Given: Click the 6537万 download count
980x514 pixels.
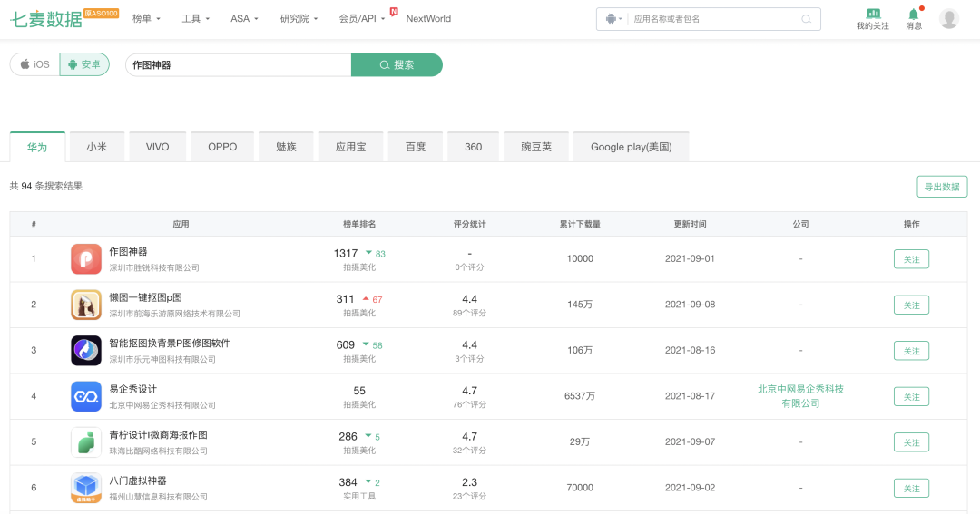Looking at the screenshot, I should [x=580, y=396].
